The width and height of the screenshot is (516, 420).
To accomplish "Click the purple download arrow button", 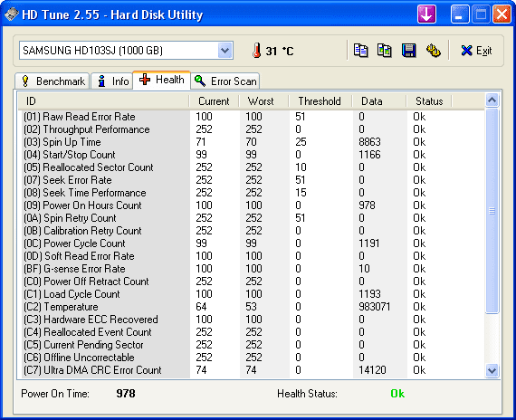I will click(426, 14).
